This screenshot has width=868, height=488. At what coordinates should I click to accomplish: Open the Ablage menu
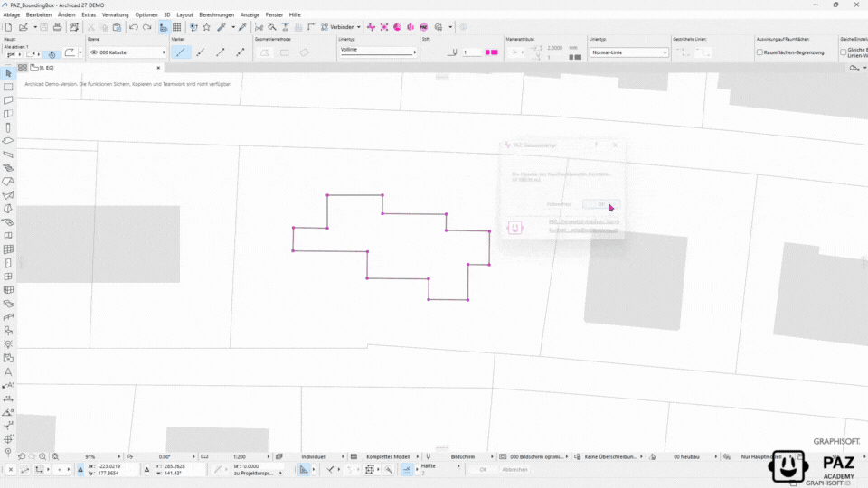coord(11,15)
